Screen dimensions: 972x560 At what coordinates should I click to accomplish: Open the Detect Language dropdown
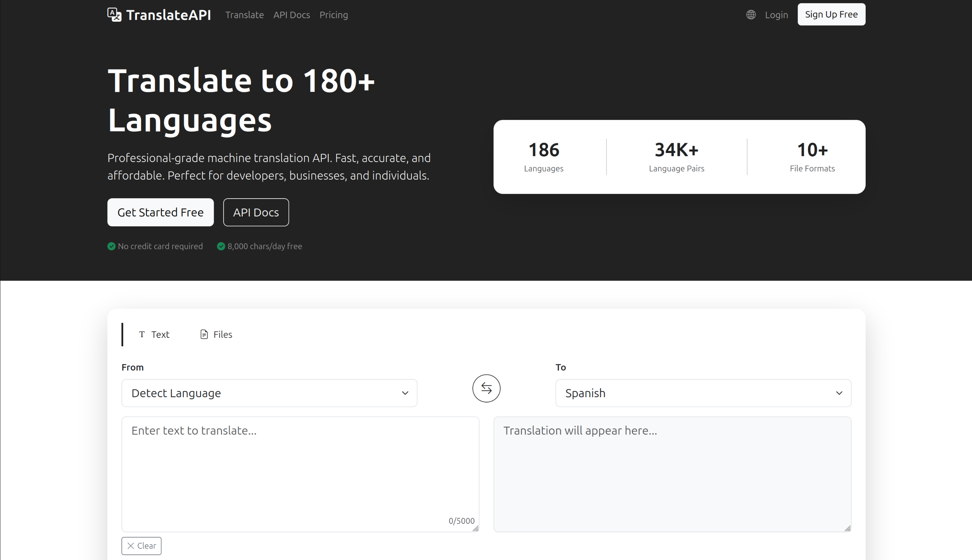pyautogui.click(x=269, y=393)
